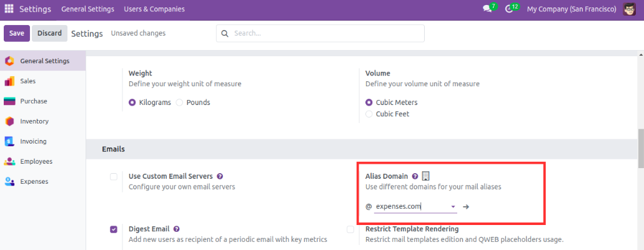Image resolution: width=644 pixels, height=250 pixels.
Task: Click the Unsaved changes indicator text
Action: click(138, 33)
